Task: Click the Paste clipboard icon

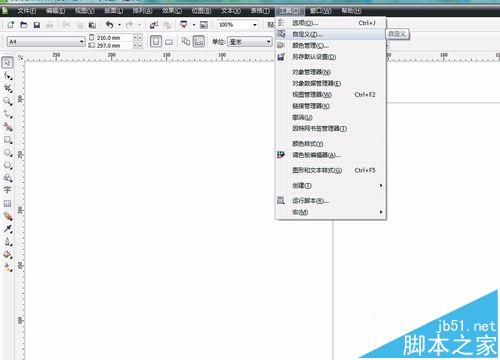Action: point(92,25)
